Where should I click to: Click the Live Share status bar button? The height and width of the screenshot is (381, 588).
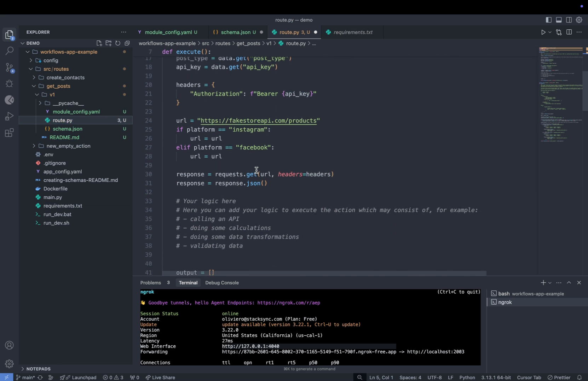pyautogui.click(x=160, y=377)
